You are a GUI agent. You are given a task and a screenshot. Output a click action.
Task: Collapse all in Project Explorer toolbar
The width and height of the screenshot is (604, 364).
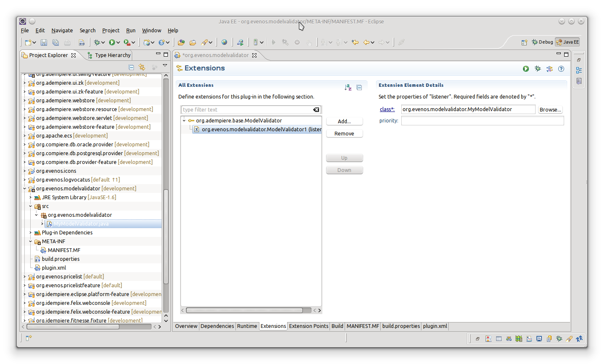click(131, 68)
